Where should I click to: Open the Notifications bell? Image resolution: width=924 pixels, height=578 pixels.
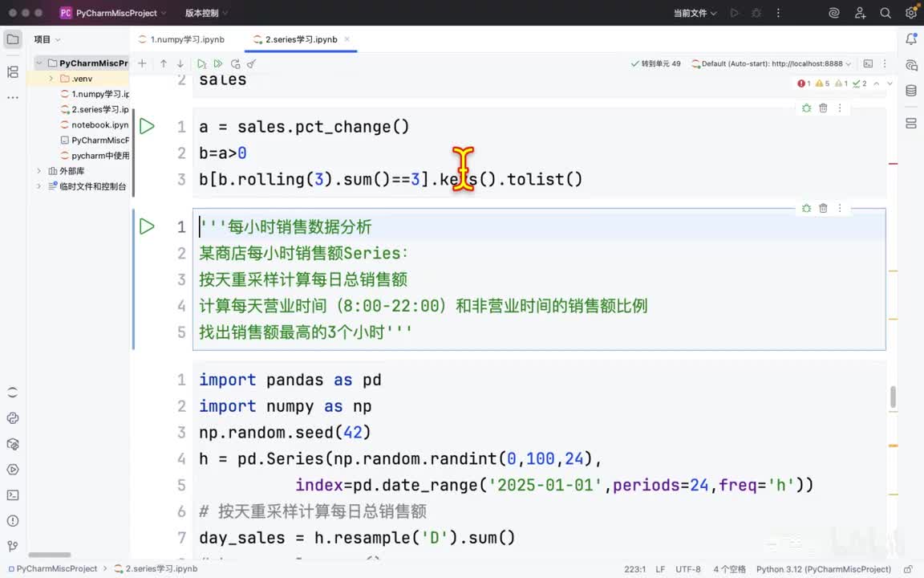coord(911,39)
